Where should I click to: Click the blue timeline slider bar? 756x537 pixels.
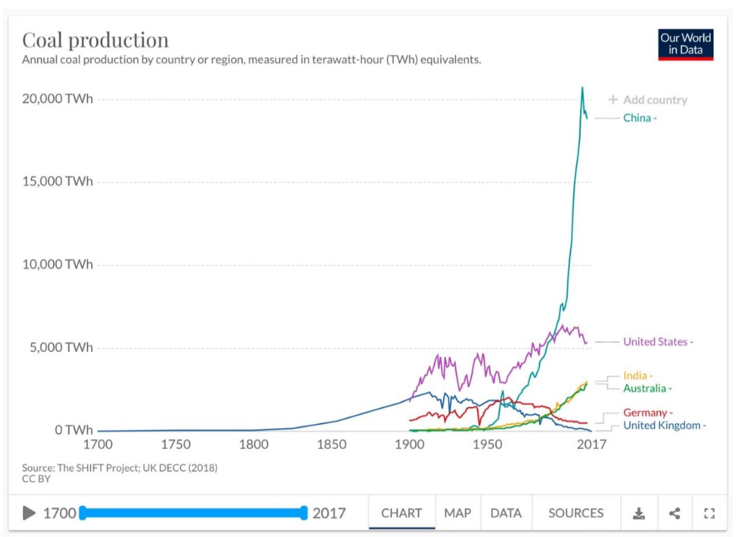point(193,513)
